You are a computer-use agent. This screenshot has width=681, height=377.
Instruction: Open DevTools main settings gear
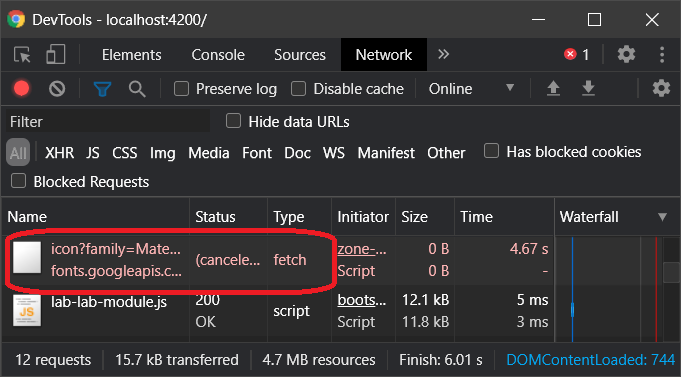tap(626, 54)
